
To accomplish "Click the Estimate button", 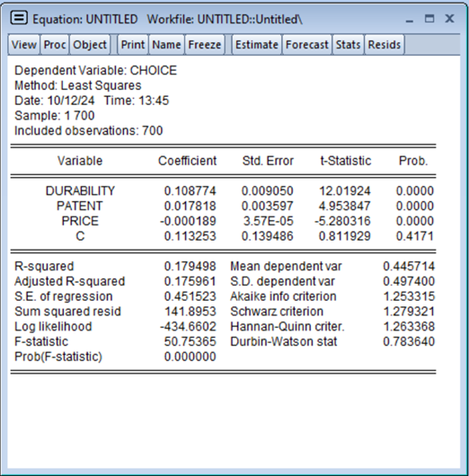I will click(x=257, y=45).
